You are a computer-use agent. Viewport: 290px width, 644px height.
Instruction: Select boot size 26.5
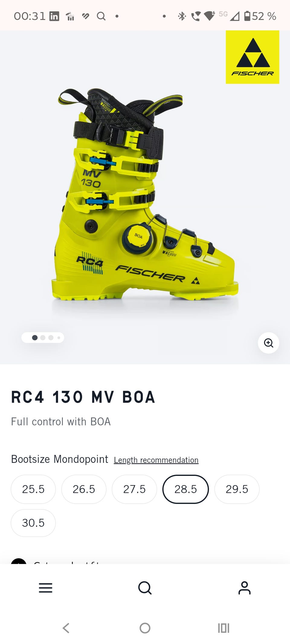tap(84, 489)
